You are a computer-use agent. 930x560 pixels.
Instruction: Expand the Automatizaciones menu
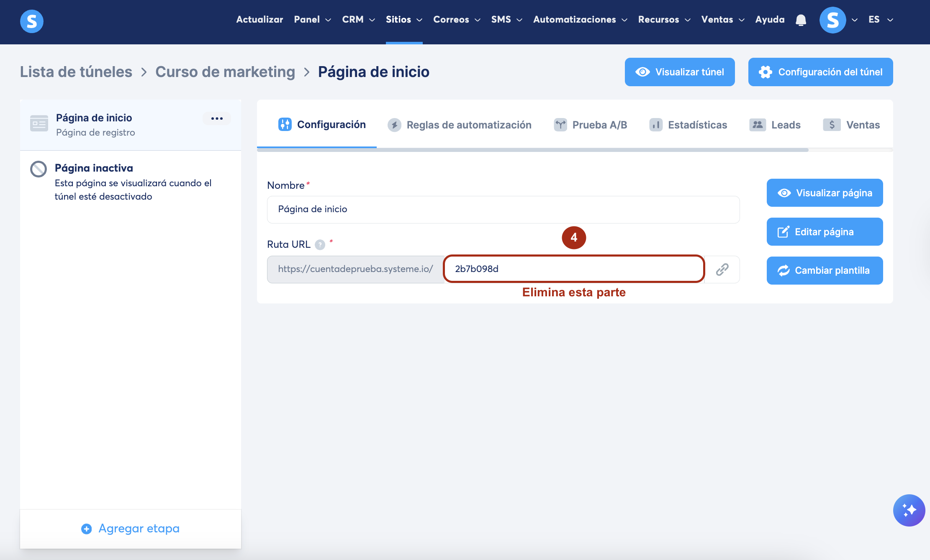580,20
